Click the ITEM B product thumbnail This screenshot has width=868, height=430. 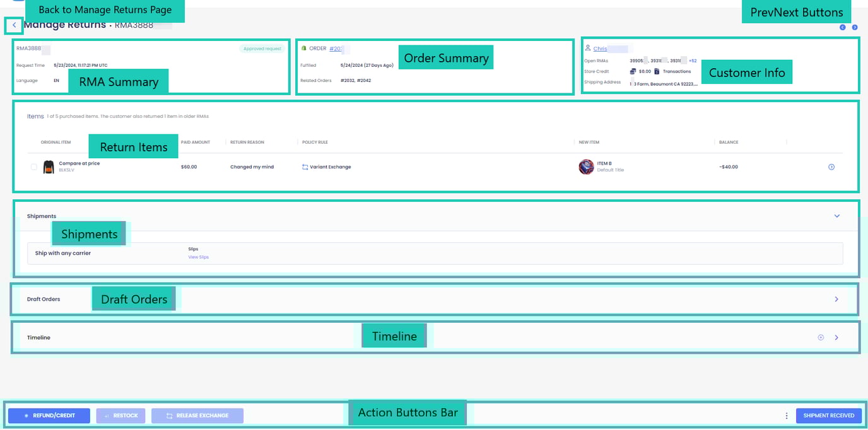[x=586, y=166]
